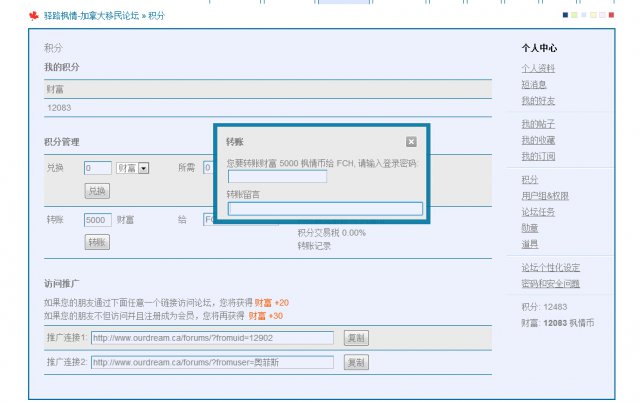Open 积分 link in sidebar
Viewport: 640px width, 403px height.
pyautogui.click(x=530, y=179)
